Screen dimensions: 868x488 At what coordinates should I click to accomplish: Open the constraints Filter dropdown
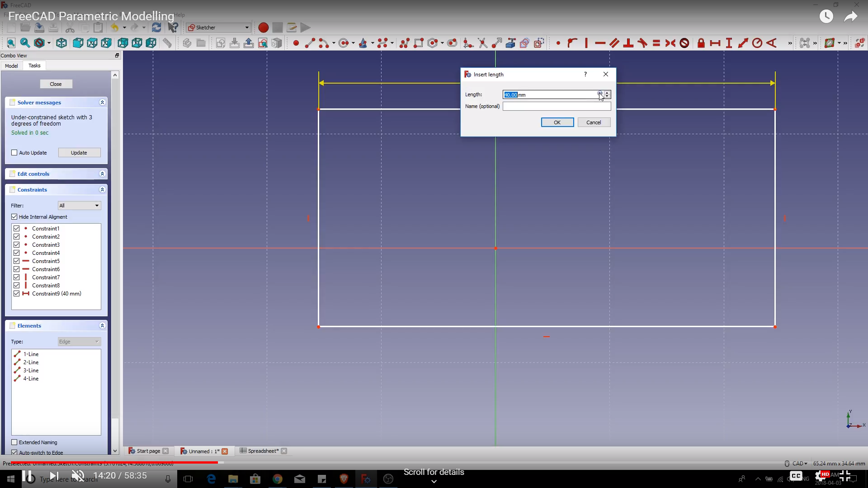(x=79, y=206)
